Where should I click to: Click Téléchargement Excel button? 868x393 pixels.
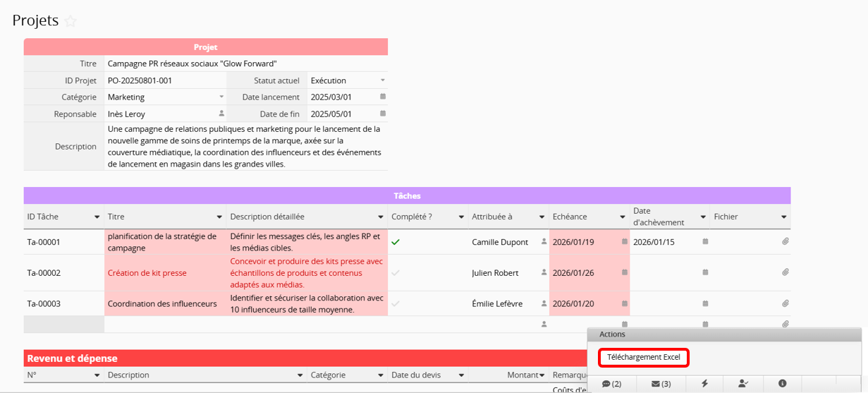(643, 358)
